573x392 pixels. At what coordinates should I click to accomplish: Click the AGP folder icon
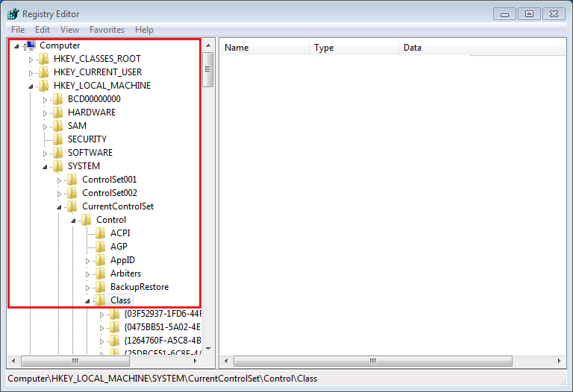pyautogui.click(x=101, y=247)
